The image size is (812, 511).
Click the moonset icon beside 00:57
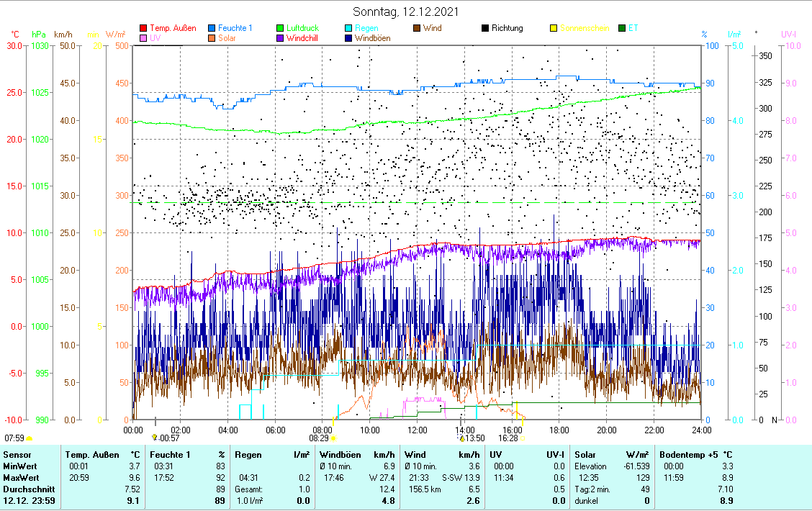154,438
